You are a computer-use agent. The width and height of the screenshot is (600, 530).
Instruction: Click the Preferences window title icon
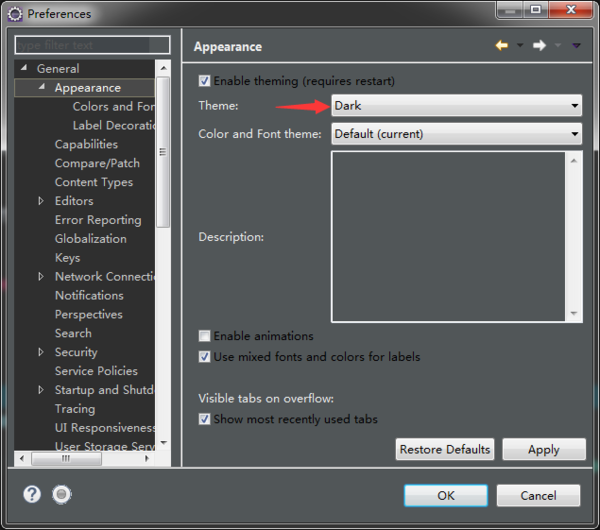click(15, 14)
